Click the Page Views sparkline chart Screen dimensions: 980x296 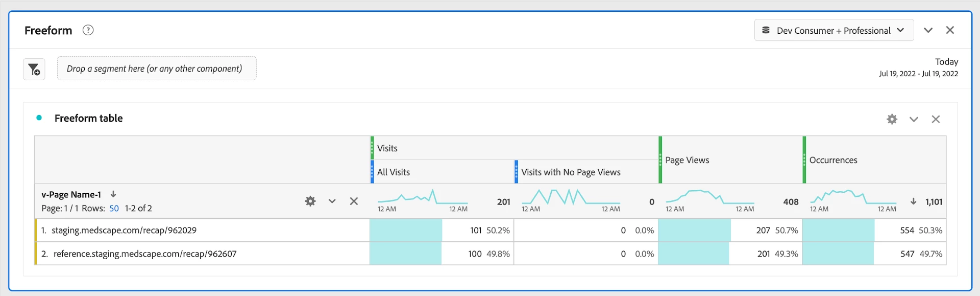(x=710, y=197)
